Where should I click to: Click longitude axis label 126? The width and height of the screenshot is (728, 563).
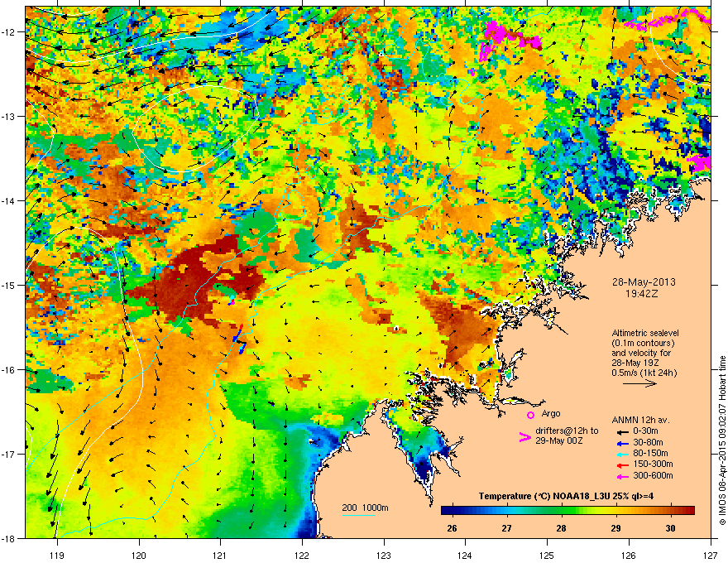[629, 555]
